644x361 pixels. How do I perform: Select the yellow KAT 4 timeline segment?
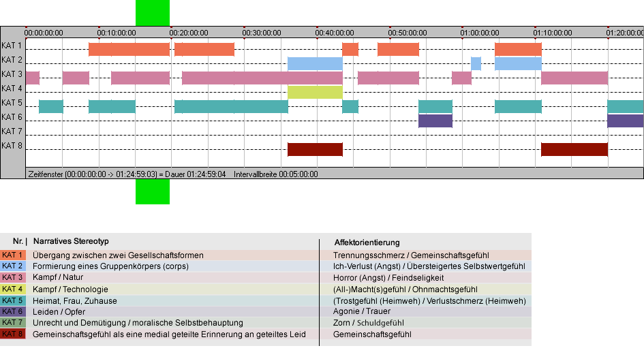point(315,92)
